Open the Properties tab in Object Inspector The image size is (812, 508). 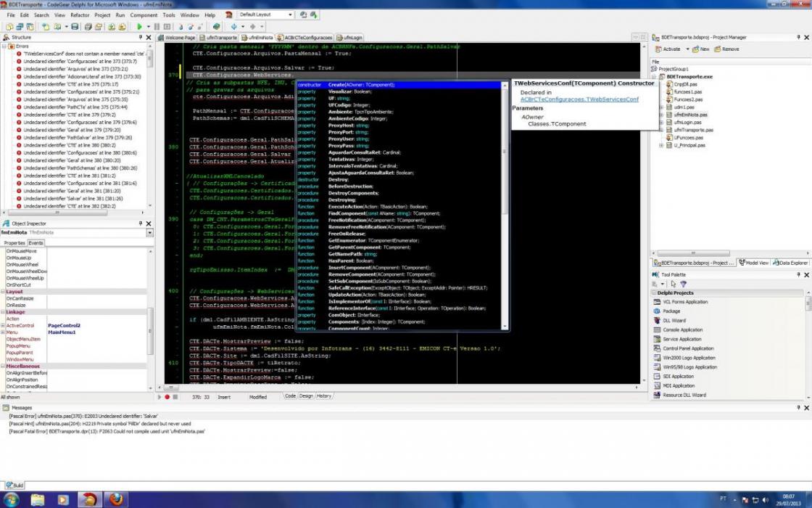[x=14, y=242]
